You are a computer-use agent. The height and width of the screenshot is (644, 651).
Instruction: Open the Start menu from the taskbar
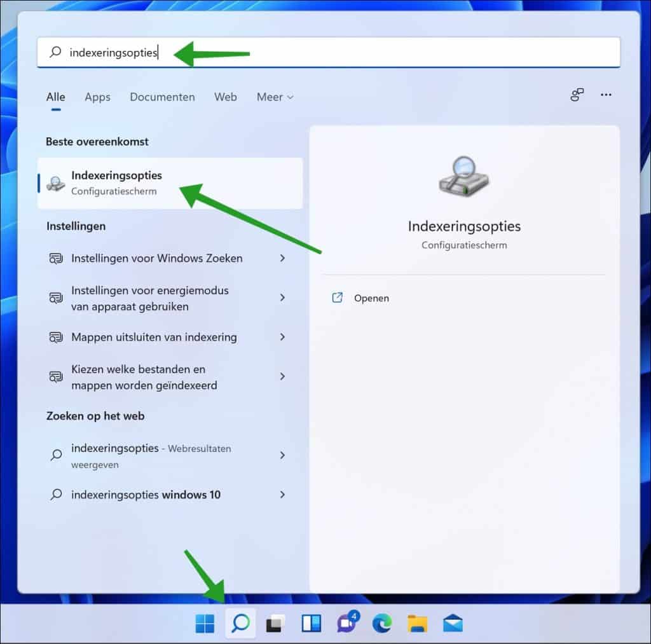click(x=203, y=624)
